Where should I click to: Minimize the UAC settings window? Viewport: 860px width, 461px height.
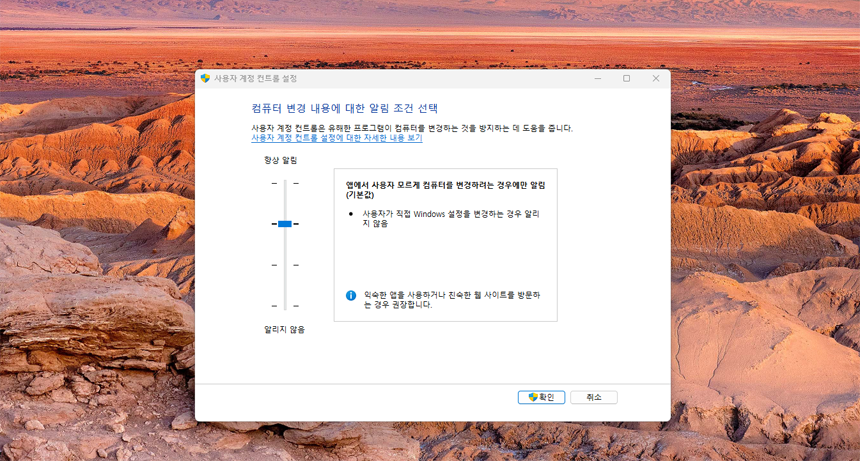pos(598,78)
